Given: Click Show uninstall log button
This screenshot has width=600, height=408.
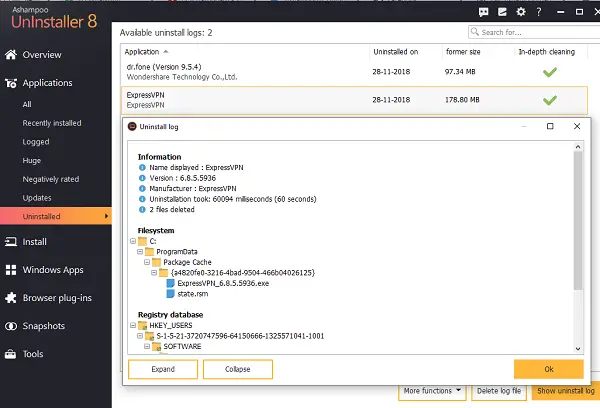Looking at the screenshot, I should (x=566, y=391).
